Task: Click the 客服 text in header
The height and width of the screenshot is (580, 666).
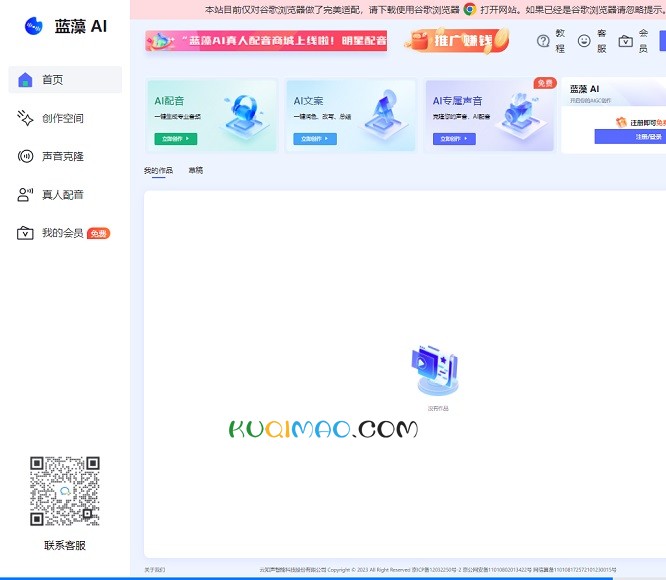Action: tap(601, 41)
